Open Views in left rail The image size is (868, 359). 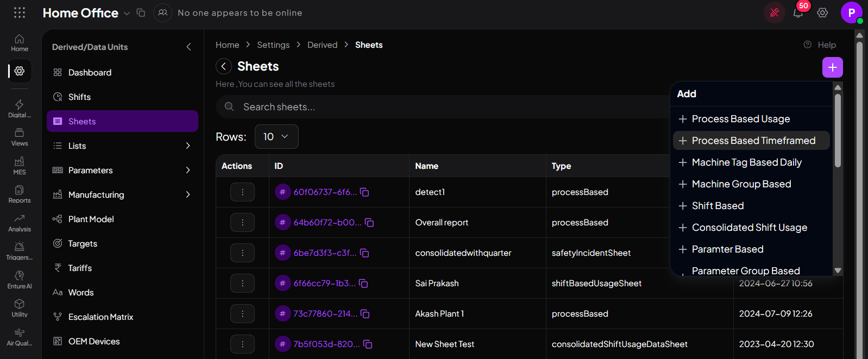20,137
